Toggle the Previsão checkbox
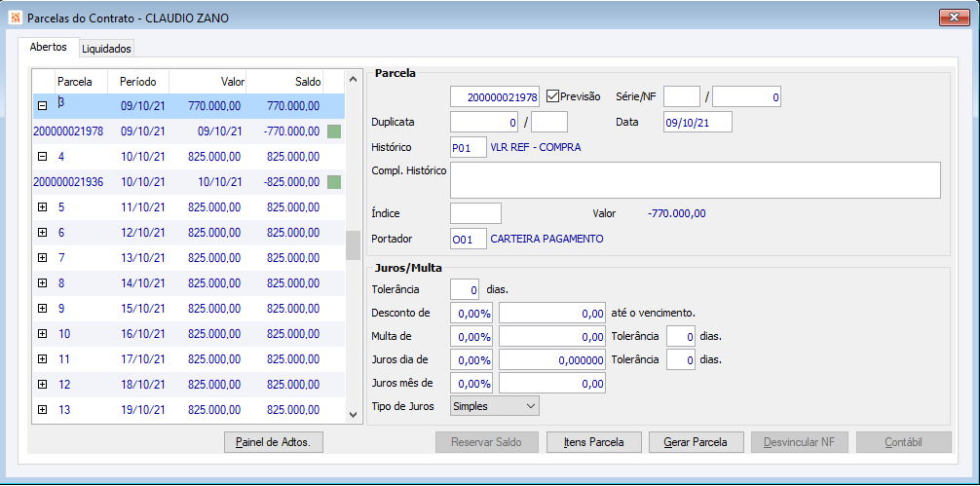 (x=552, y=96)
